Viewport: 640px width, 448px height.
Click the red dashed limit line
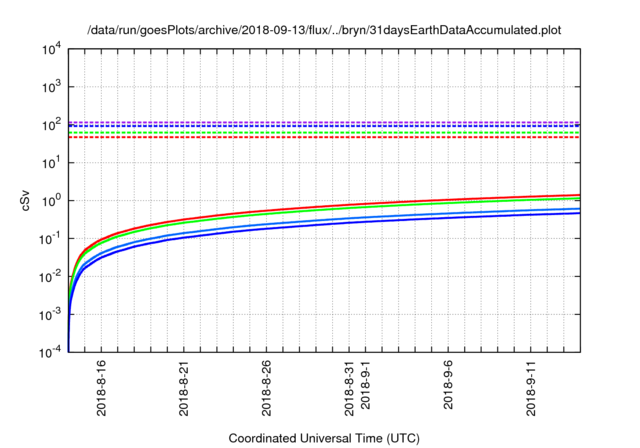point(324,137)
